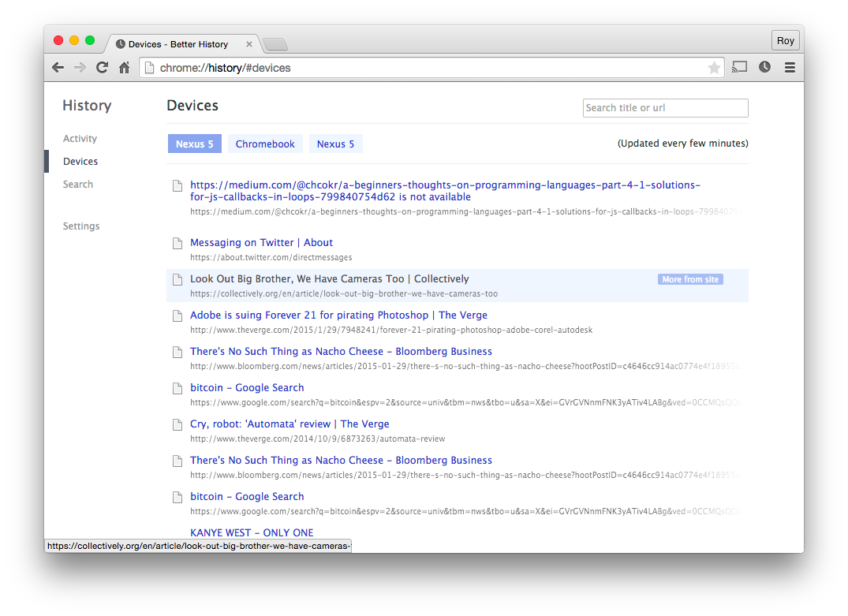The image size is (848, 616).
Task: Switch to the Nexus 5 tab right of Chromebook
Action: pos(335,144)
